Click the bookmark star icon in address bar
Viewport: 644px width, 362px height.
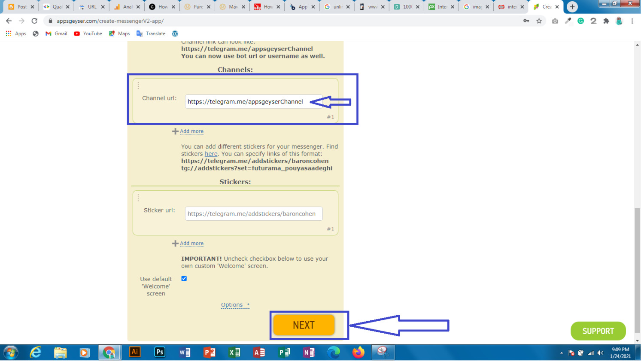539,21
